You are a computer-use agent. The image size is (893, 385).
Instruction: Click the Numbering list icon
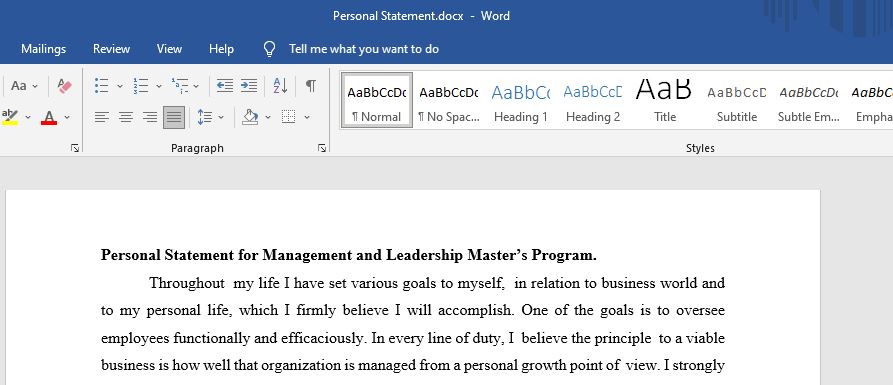pyautogui.click(x=140, y=86)
